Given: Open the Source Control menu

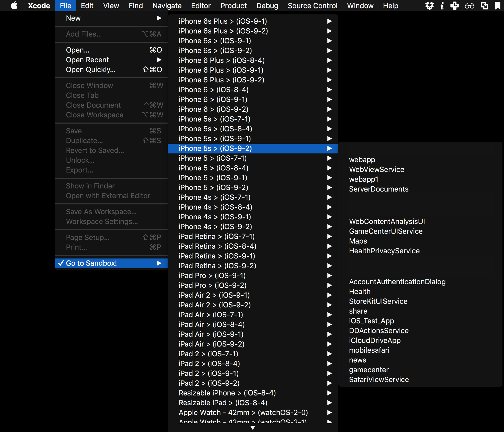Looking at the screenshot, I should click(312, 5).
